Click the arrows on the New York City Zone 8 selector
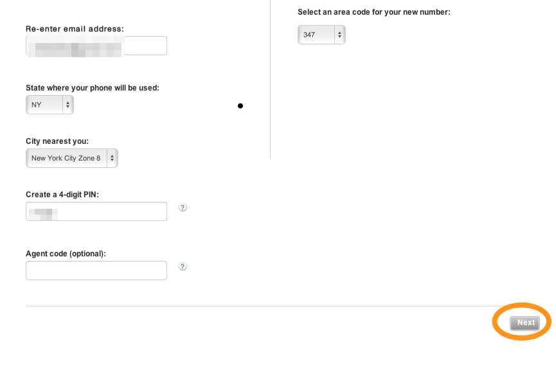 coord(112,158)
